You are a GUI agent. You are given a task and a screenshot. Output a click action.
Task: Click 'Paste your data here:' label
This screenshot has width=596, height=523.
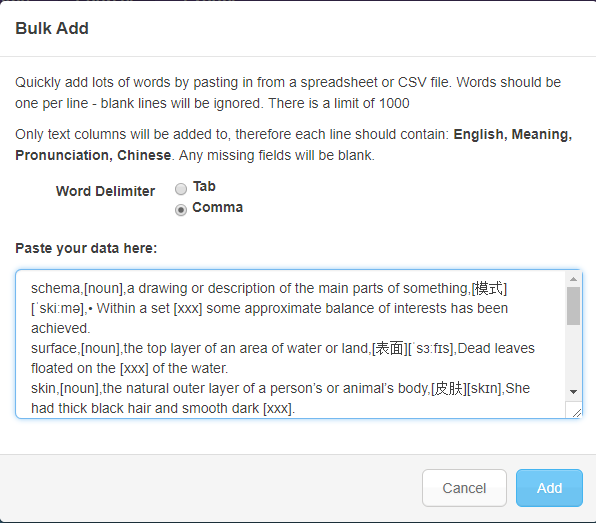[x=86, y=248]
